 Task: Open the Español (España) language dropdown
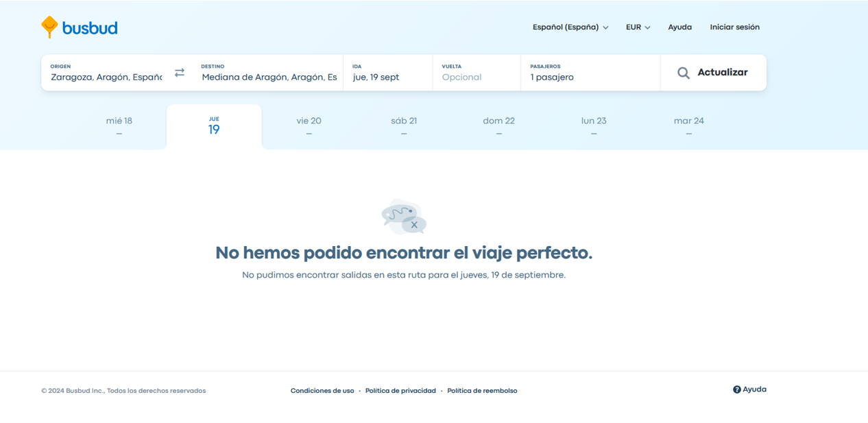click(x=570, y=27)
